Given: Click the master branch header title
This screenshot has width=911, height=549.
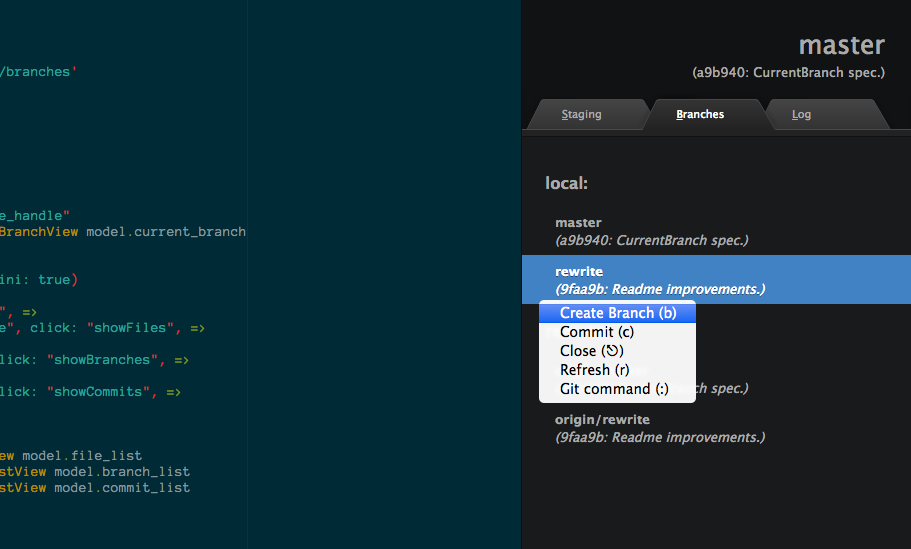Looking at the screenshot, I should coord(841,45).
